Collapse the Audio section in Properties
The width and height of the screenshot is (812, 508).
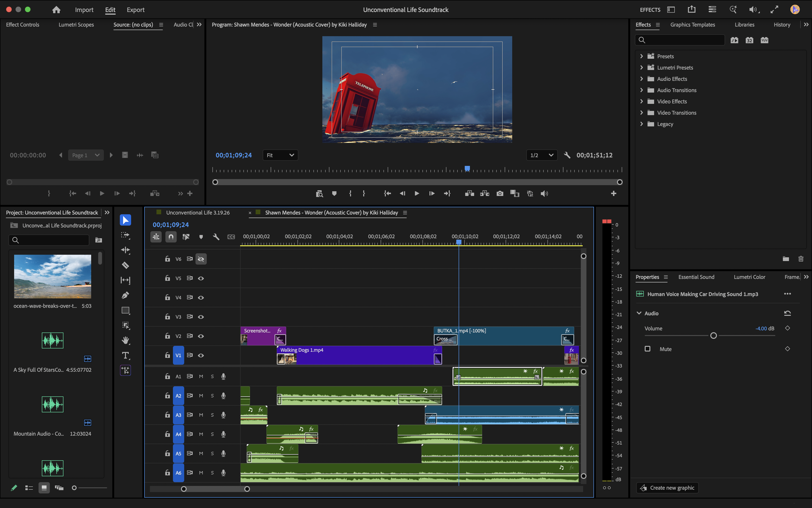[x=639, y=313]
